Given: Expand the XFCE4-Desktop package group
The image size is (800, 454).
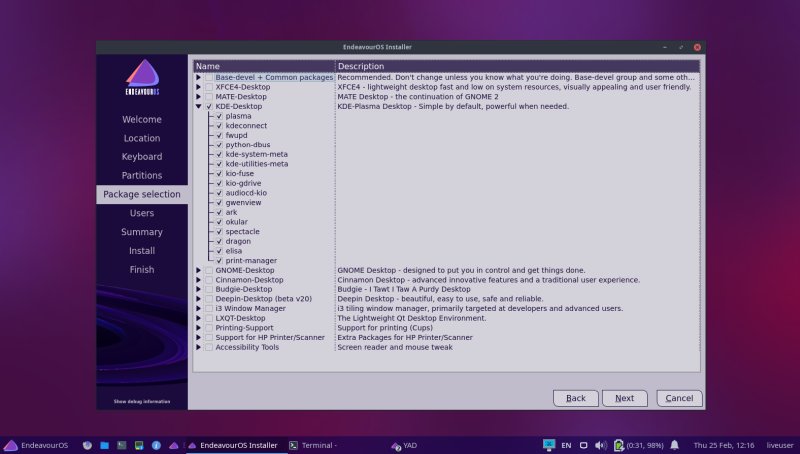Looking at the screenshot, I should pos(198,87).
